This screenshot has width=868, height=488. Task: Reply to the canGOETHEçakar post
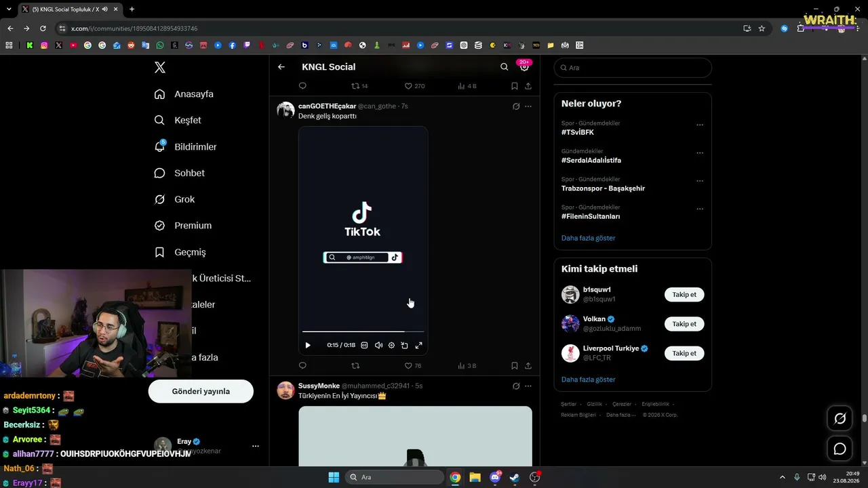coord(302,365)
